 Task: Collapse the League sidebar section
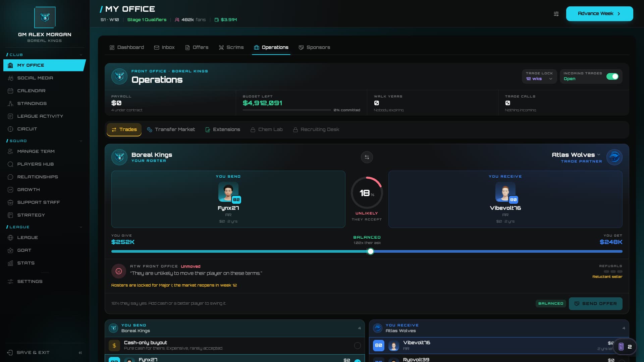81,227
